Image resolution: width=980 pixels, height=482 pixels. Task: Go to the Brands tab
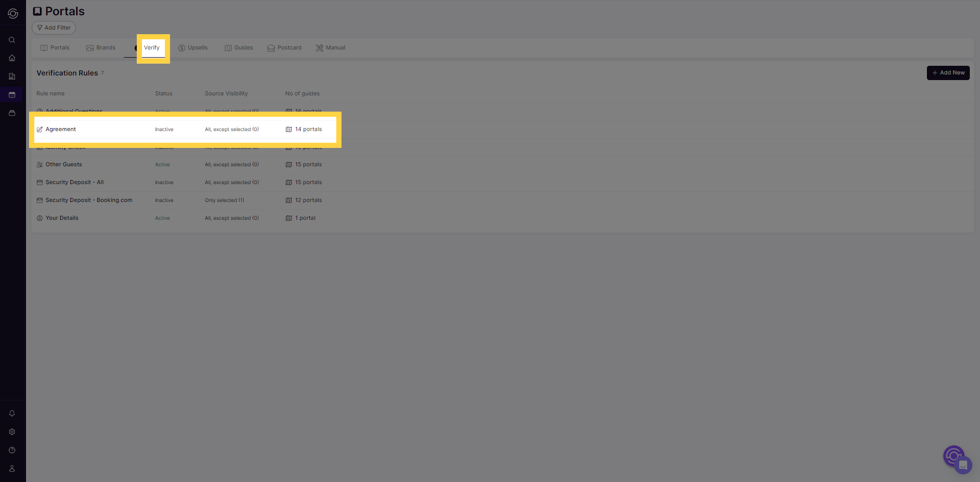[101, 48]
